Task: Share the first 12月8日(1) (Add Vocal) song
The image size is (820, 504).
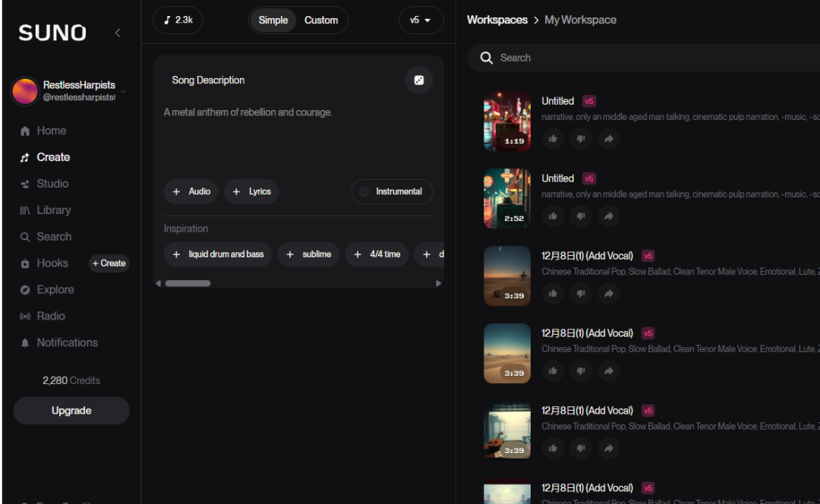Action: tap(608, 294)
